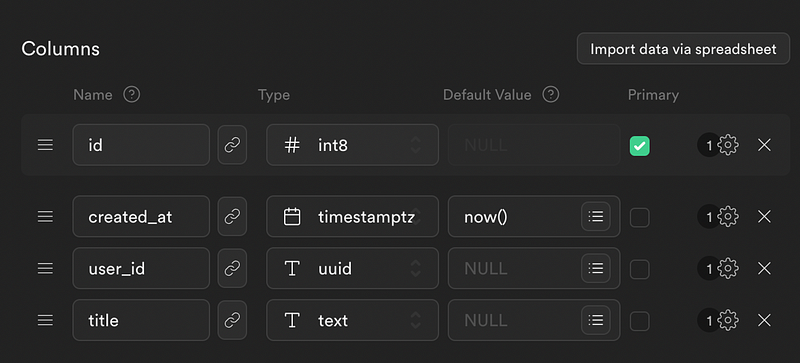The height and width of the screenshot is (363, 800).
Task: Remove the id column with its X
Action: click(x=764, y=145)
